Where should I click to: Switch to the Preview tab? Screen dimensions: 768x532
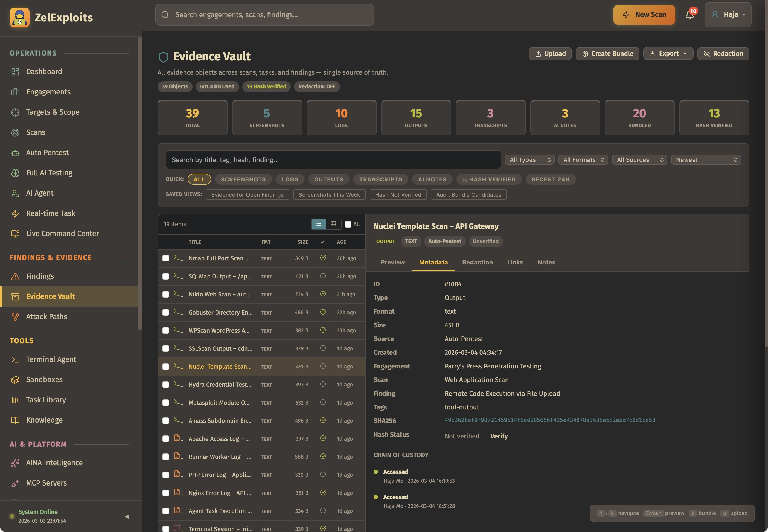(392, 262)
